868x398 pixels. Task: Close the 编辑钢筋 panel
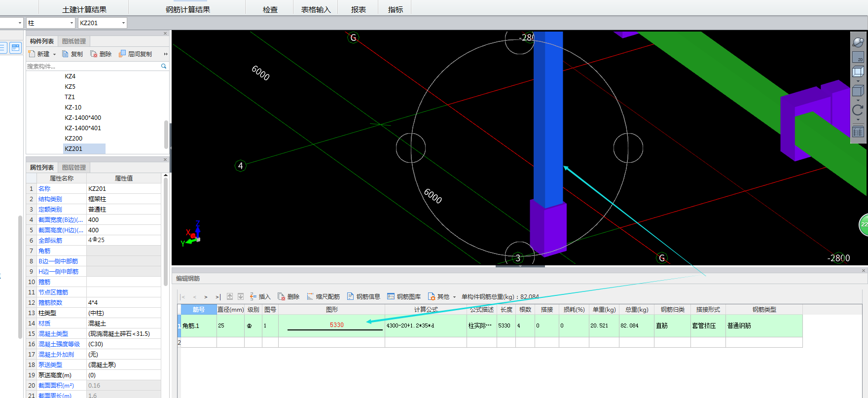[864, 271]
